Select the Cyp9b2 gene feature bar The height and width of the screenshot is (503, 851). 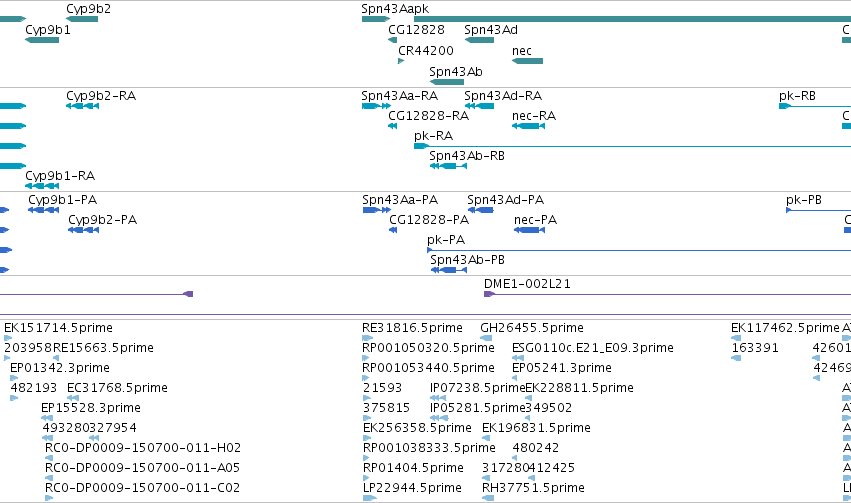82,19
